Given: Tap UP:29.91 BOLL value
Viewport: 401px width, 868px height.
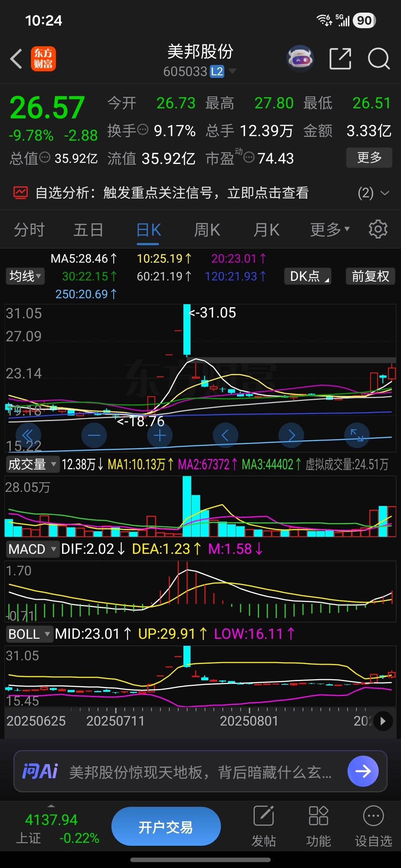Looking at the screenshot, I should (x=173, y=634).
